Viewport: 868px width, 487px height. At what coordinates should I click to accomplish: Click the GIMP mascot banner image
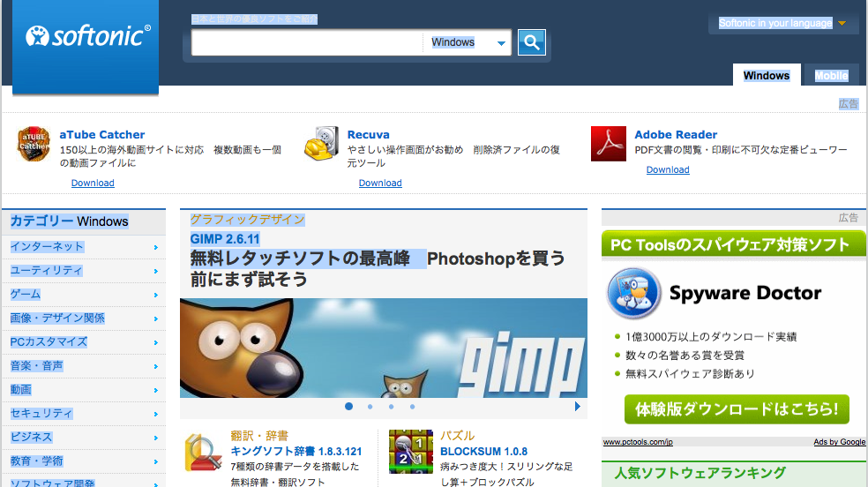384,348
